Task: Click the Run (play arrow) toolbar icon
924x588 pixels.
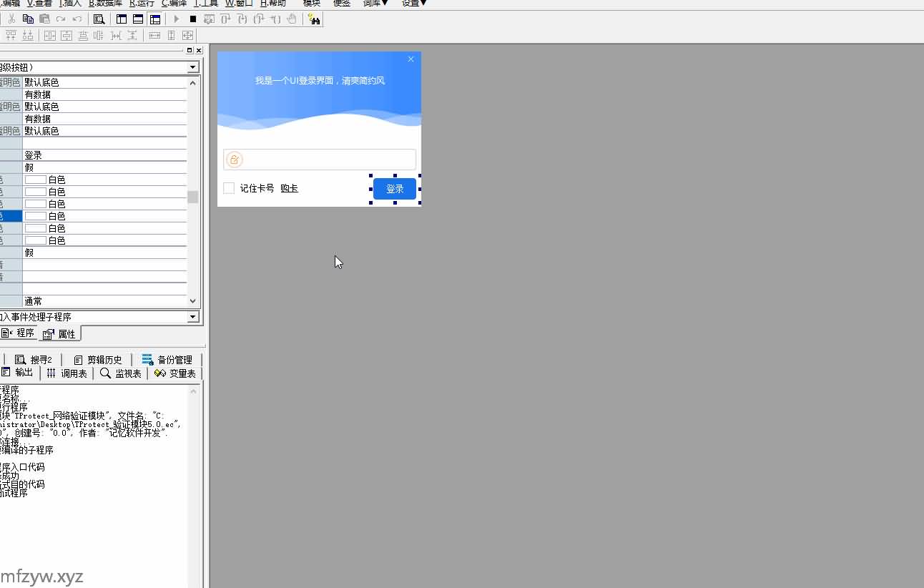Action: pyautogui.click(x=177, y=19)
